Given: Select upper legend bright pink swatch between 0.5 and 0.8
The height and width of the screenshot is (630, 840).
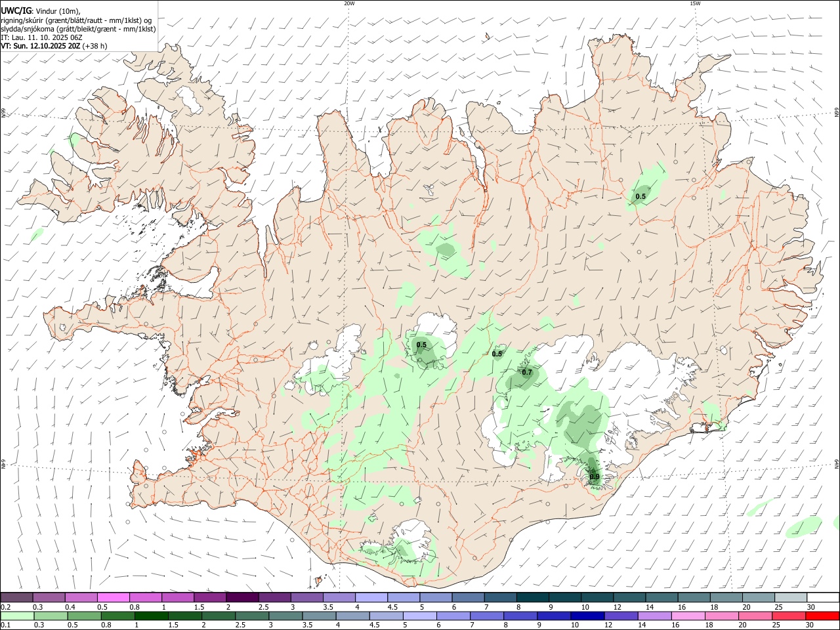Looking at the screenshot, I should (113, 598).
